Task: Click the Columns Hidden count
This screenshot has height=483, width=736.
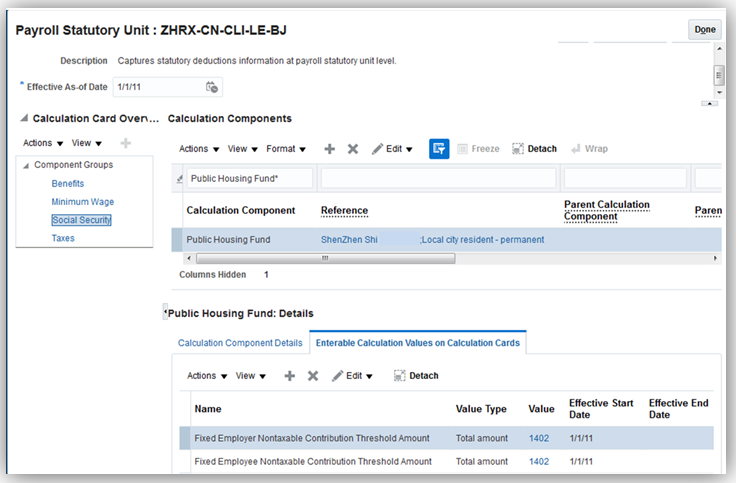Action: click(x=266, y=275)
